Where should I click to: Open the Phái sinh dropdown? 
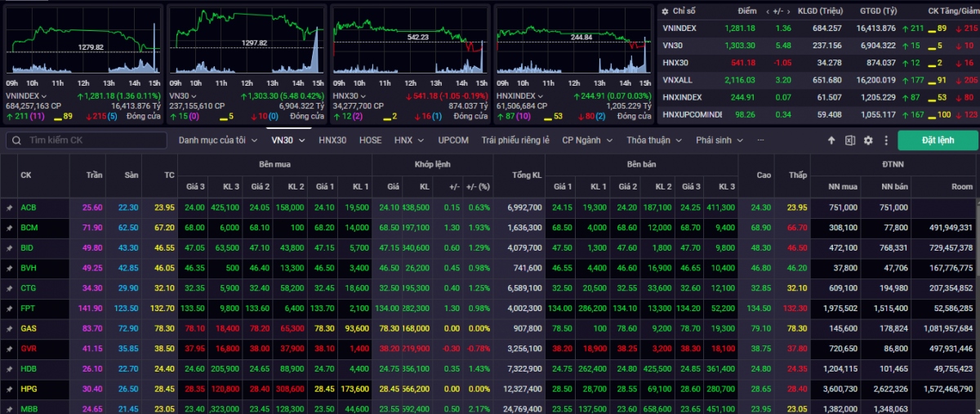pos(719,140)
